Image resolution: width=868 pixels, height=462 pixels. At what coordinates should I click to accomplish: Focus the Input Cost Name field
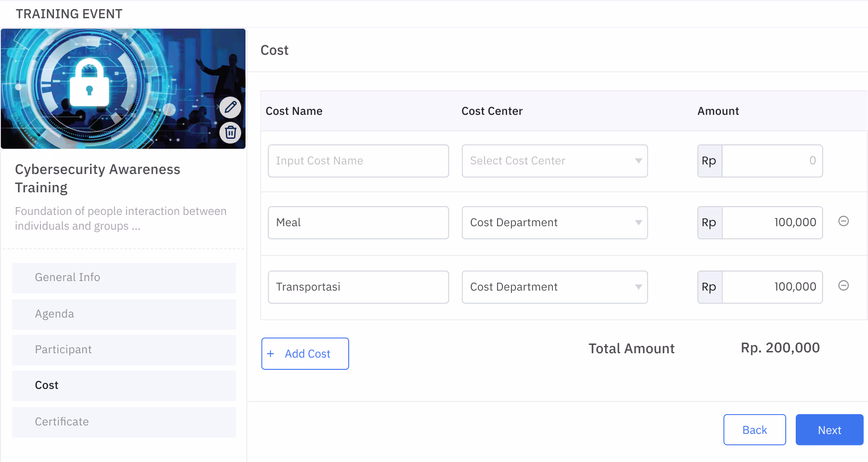tap(358, 161)
